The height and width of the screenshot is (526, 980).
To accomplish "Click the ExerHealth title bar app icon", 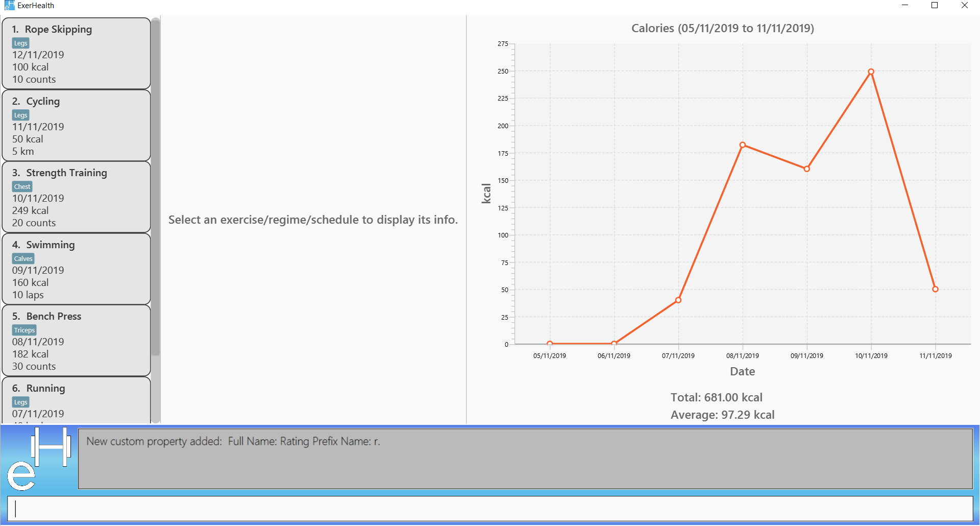I will pos(9,6).
